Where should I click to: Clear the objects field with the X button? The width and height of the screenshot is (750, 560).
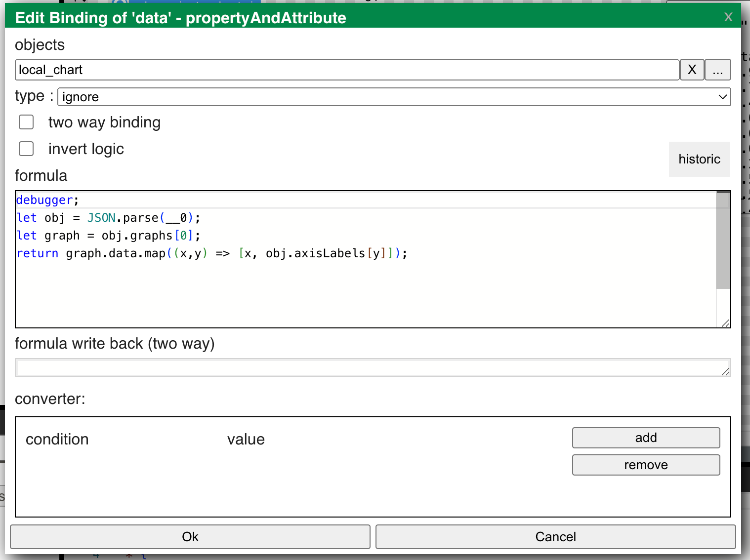tap(692, 70)
